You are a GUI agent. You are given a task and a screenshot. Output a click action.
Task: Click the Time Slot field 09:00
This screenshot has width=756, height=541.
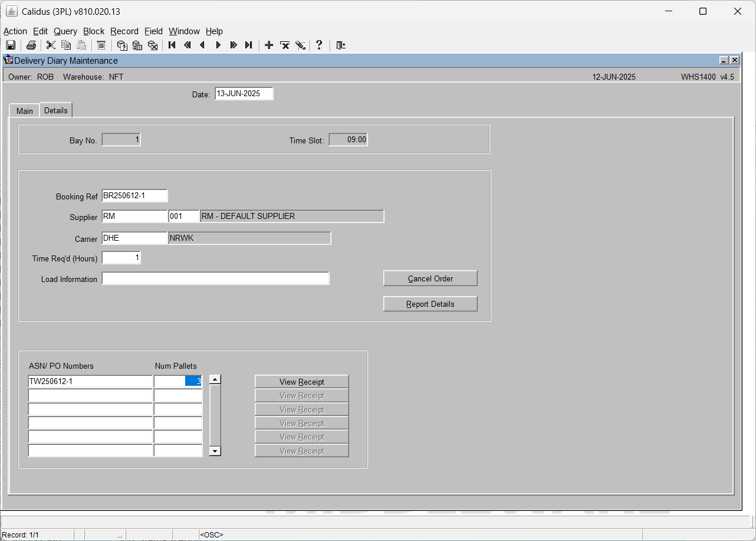(x=348, y=140)
